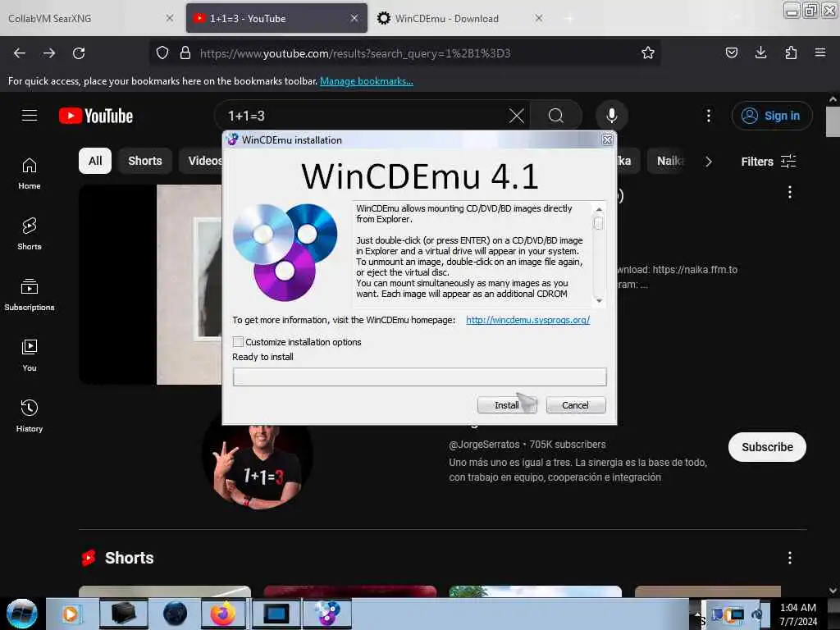
Task: Open Firefox from the taskbar
Action: (224, 614)
